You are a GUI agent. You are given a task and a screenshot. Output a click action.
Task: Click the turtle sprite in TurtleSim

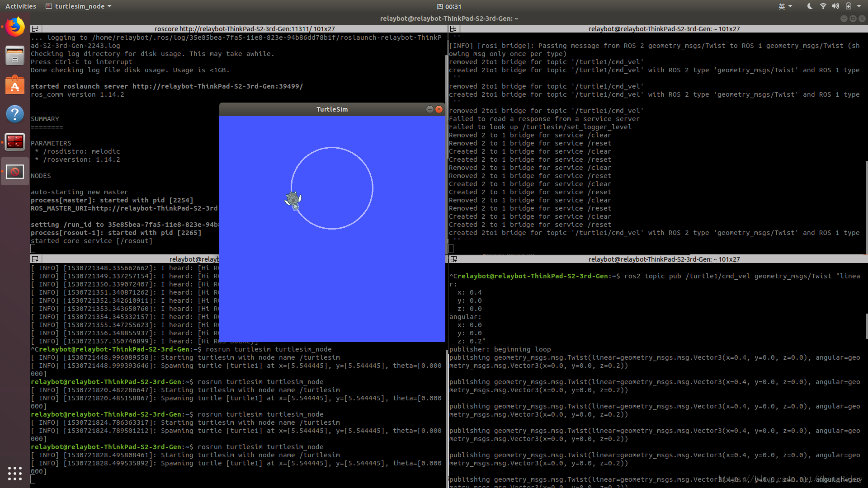[293, 200]
